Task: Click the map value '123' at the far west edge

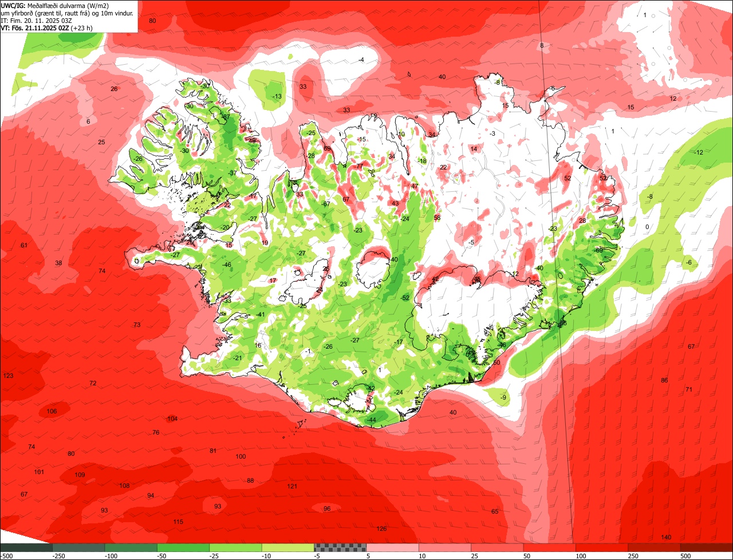Action: pos(8,376)
